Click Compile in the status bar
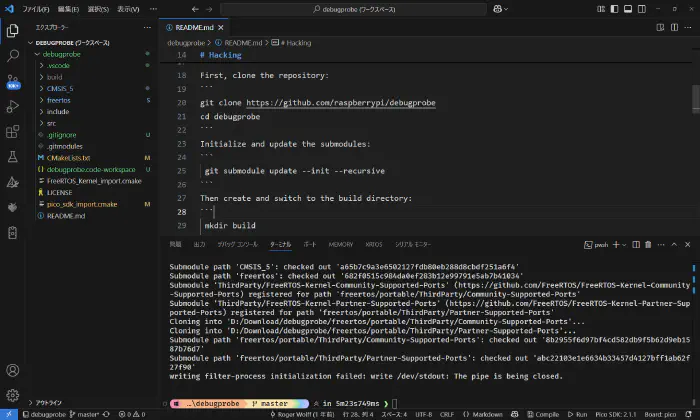Screen dimensions: 700x420 click(x=543, y=415)
